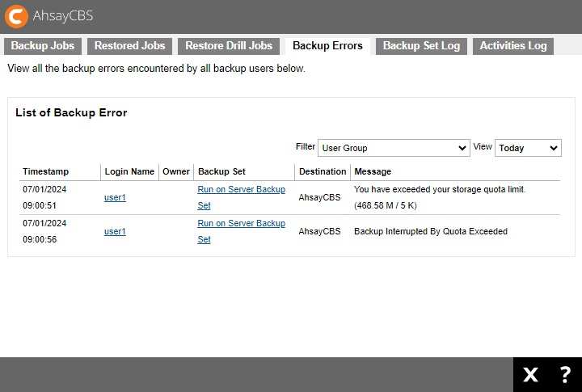
Task: Click the AhsayCBS orange logo icon
Action: click(16, 16)
